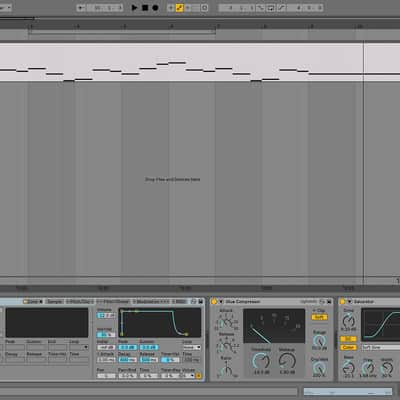The image size is (400, 400).
Task: Toggle Soft clip button in Glue Compressor
Action: 319,317
